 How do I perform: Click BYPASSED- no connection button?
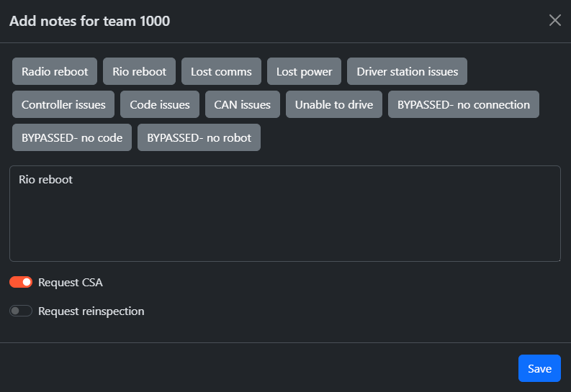click(x=464, y=104)
